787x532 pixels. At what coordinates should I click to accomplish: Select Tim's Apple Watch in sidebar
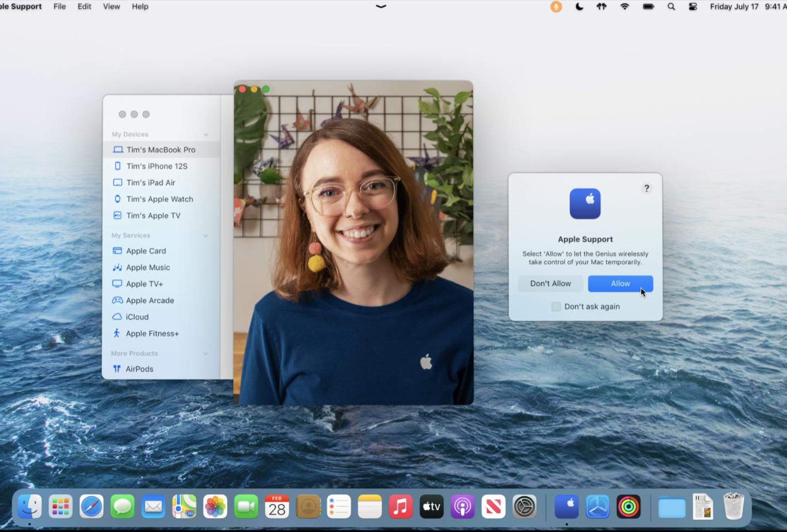tap(161, 199)
